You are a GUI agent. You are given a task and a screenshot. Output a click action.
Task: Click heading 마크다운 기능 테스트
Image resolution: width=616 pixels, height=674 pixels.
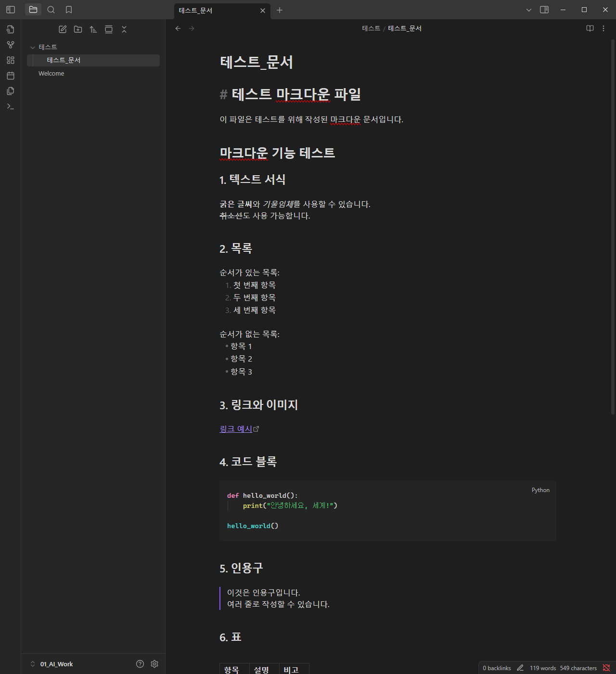point(277,153)
